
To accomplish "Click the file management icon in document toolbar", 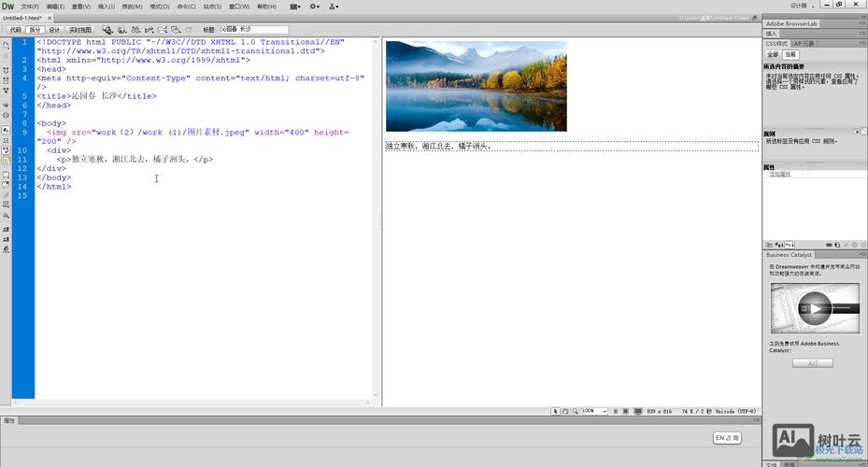I will (x=135, y=30).
